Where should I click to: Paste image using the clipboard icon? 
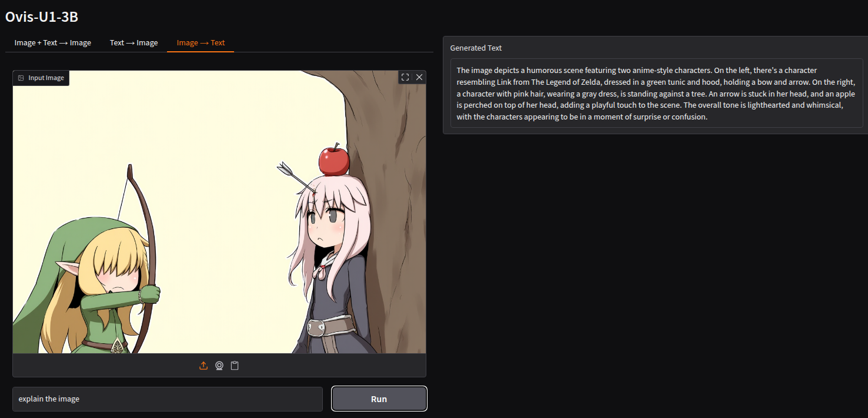click(235, 366)
